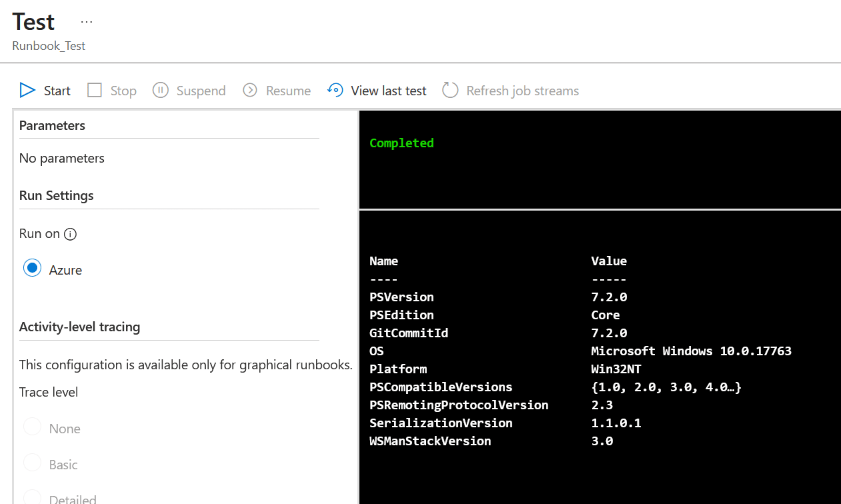Click the Refresh job streams circular icon
841x504 pixels.
pos(450,90)
